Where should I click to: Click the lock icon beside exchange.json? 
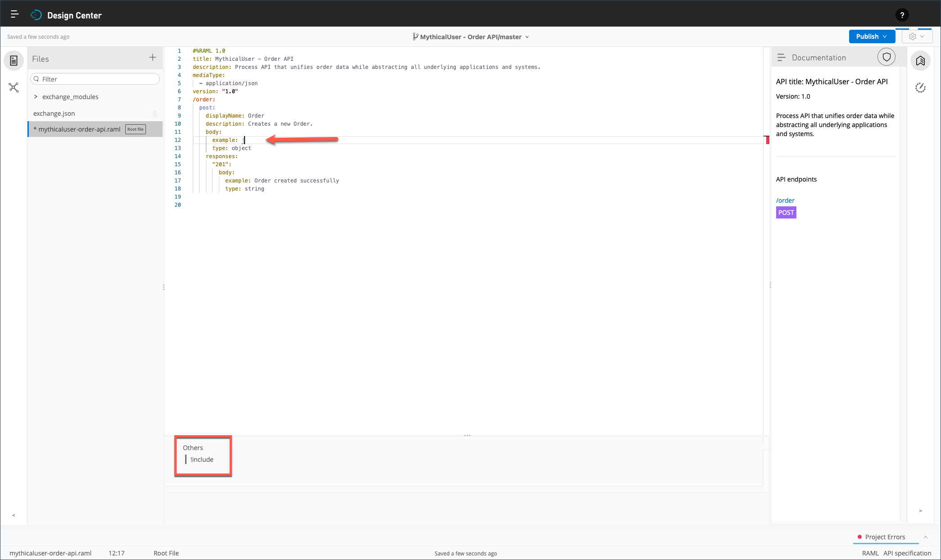point(155,114)
